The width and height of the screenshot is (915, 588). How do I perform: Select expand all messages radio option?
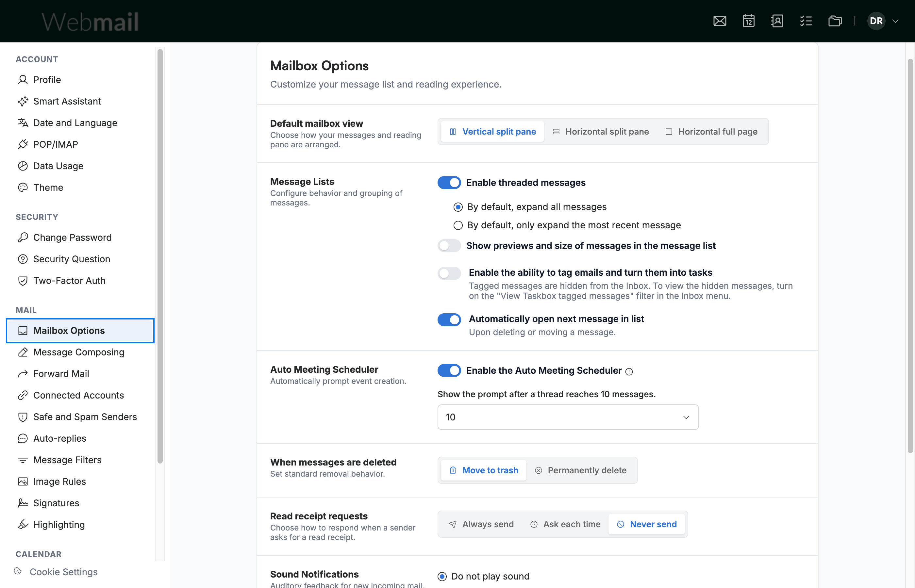[458, 207]
